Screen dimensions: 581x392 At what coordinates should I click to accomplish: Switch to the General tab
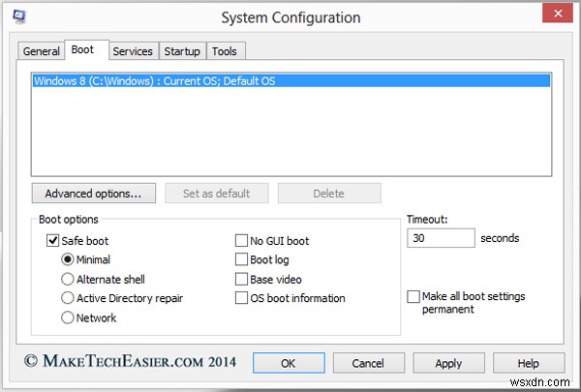[42, 51]
